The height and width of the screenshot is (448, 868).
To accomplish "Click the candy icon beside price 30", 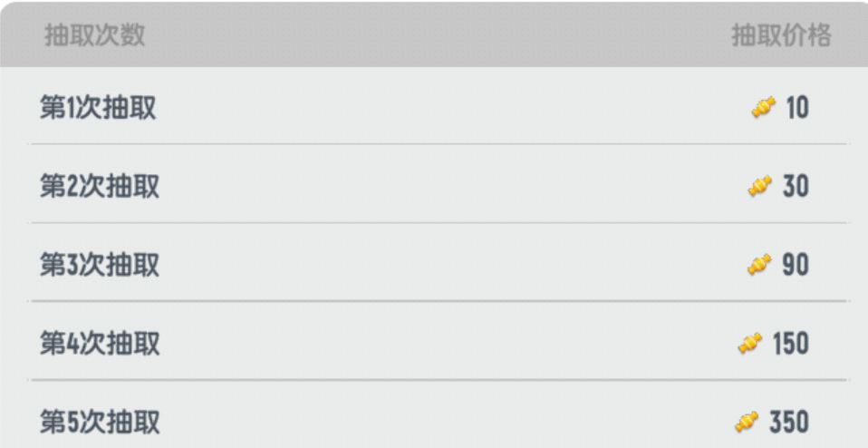I will point(759,186).
